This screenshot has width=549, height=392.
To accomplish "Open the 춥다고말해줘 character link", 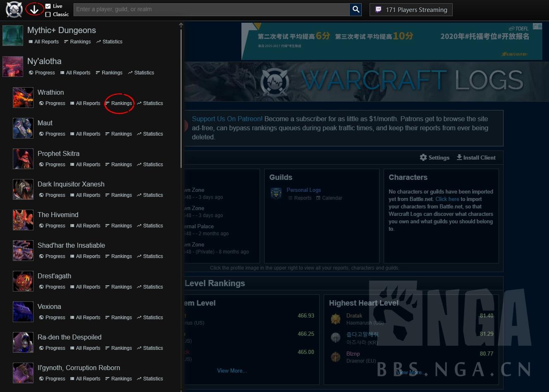I will [362, 335].
